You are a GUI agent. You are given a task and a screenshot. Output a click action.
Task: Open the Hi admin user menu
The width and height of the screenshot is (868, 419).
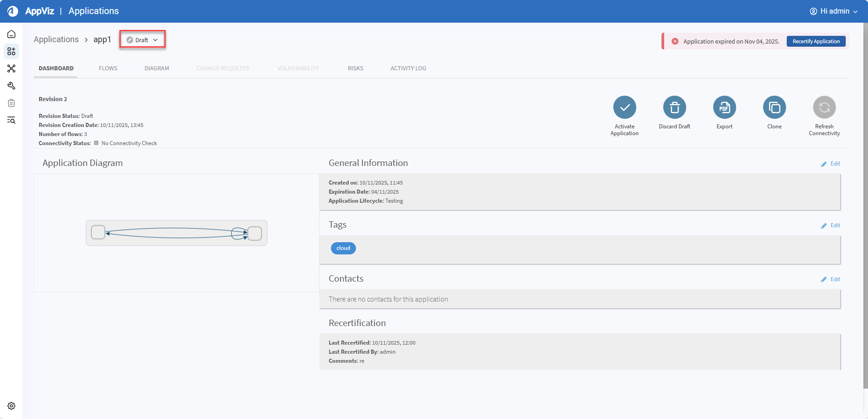pos(833,11)
